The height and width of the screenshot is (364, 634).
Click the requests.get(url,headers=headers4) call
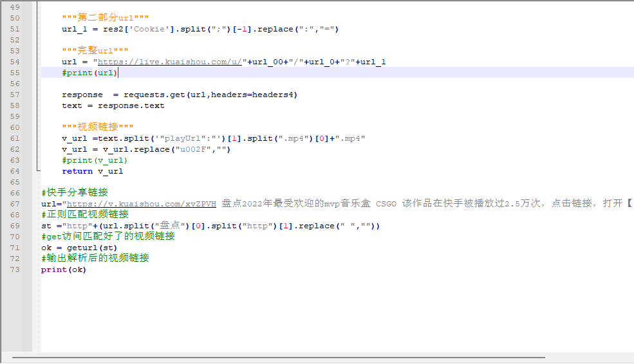(210, 95)
